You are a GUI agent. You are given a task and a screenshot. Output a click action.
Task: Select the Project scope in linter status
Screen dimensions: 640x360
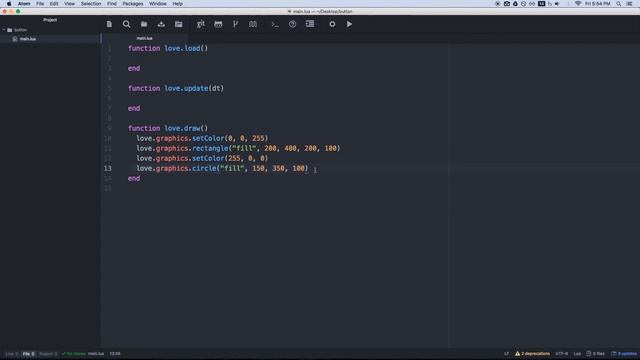pos(48,353)
